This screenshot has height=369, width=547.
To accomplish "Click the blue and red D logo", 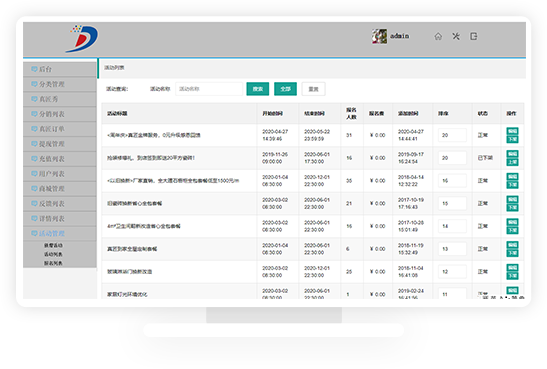I will pos(82,39).
